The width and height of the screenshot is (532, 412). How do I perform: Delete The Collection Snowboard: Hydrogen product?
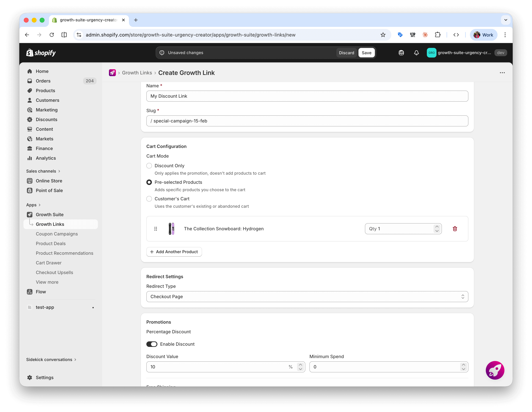(455, 229)
